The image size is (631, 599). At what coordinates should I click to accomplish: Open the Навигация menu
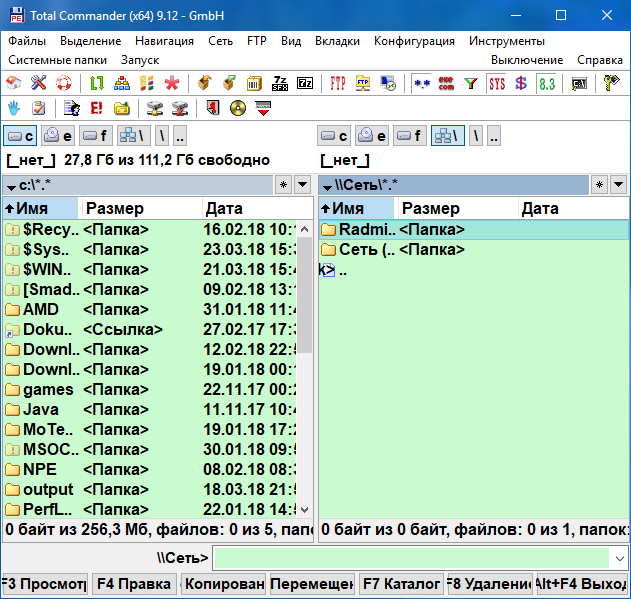pyautogui.click(x=165, y=41)
